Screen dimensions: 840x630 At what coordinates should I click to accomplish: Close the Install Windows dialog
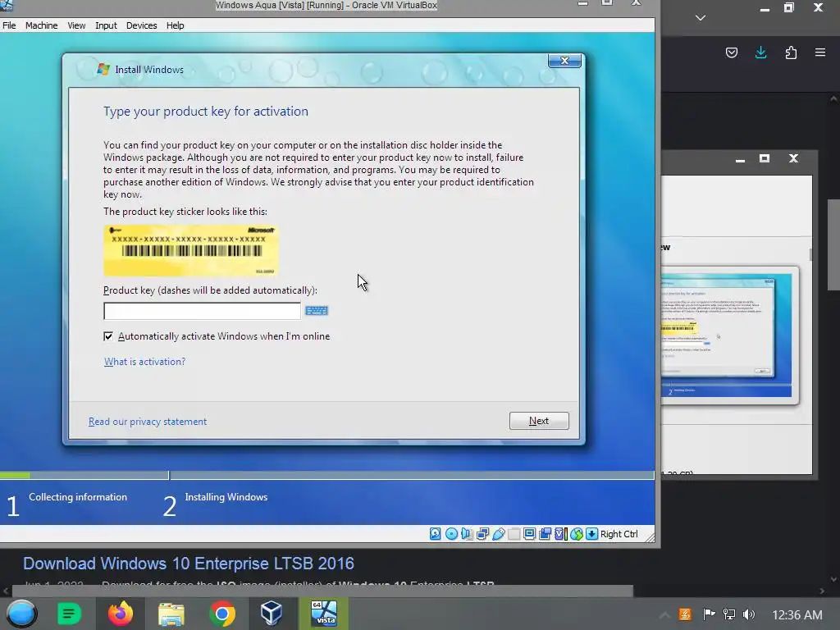pyautogui.click(x=564, y=61)
